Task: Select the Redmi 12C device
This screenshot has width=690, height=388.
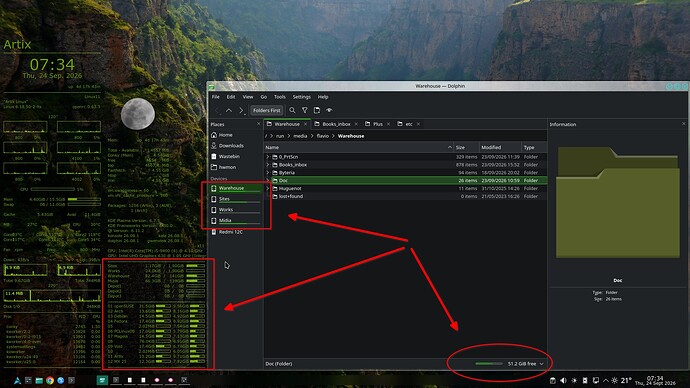Action: pyautogui.click(x=235, y=232)
